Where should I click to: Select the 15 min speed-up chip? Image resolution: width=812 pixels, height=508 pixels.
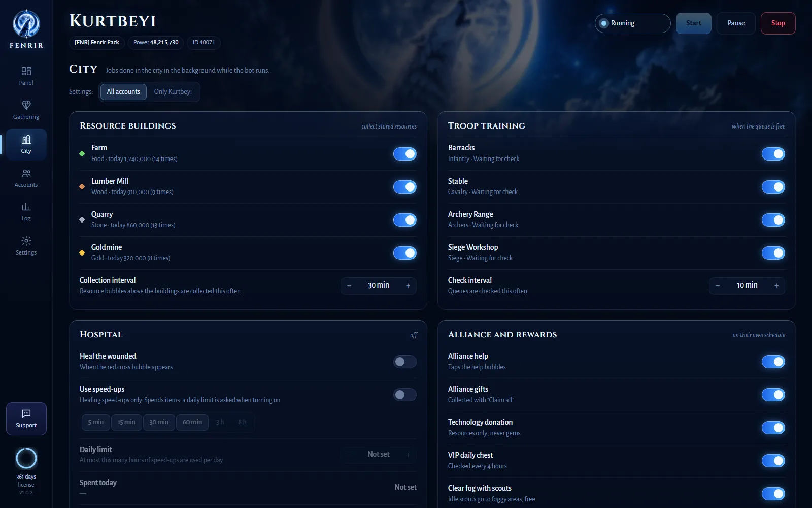pos(126,422)
